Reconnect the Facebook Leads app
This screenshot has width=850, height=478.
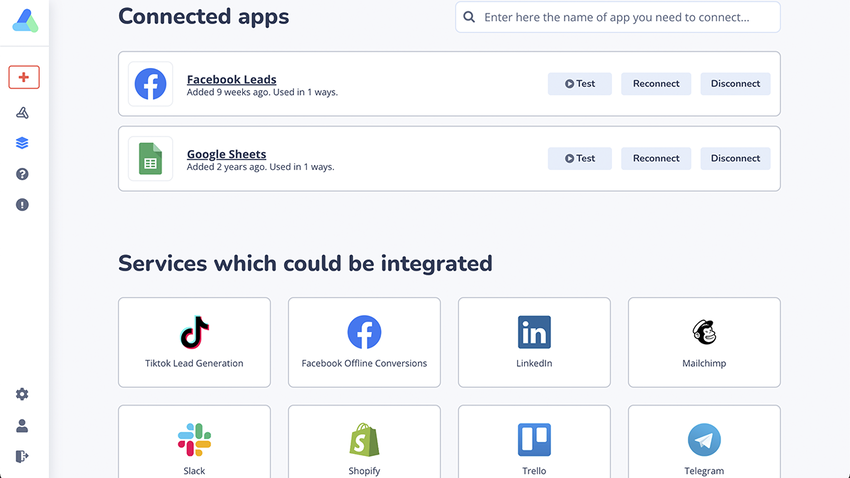tap(656, 84)
